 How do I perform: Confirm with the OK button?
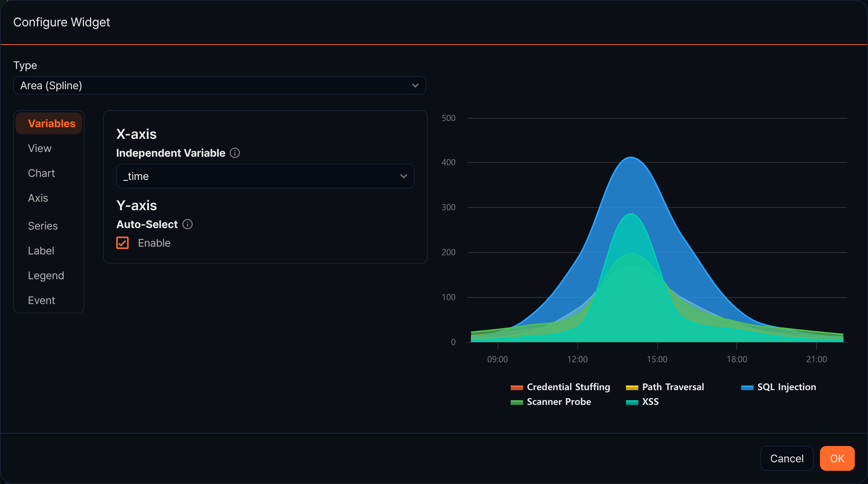point(837,458)
